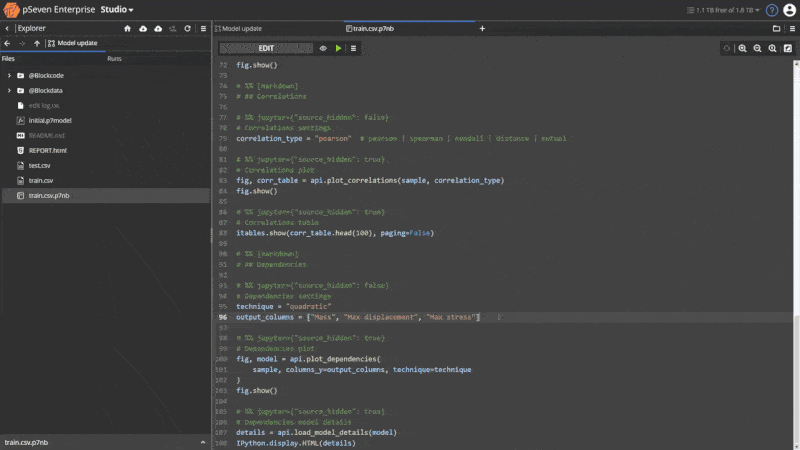Open the notebook toolbar menu icon
The width and height of the screenshot is (800, 450).
click(353, 48)
